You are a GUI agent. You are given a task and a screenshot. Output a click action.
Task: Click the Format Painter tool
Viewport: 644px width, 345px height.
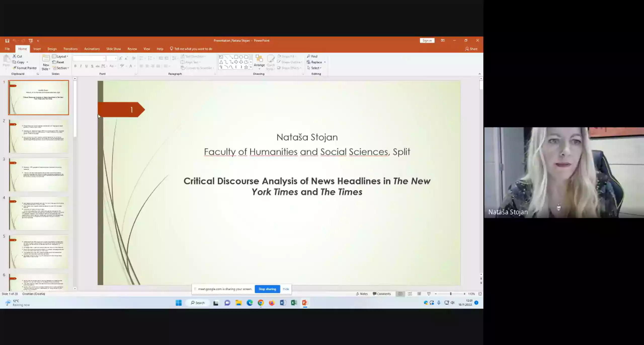(25, 68)
